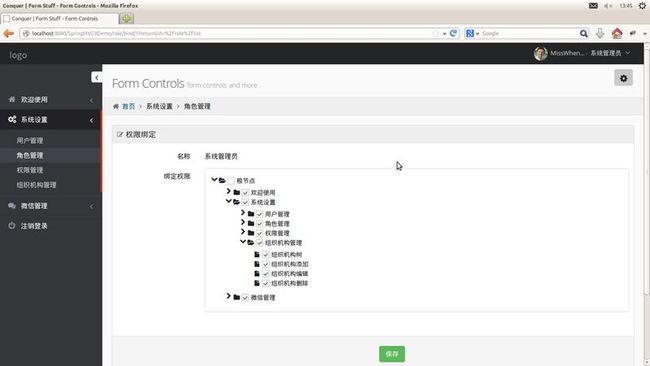Click the 系统设置 gears icon in sidebar
Screen dimensions: 650x366
click(12, 119)
